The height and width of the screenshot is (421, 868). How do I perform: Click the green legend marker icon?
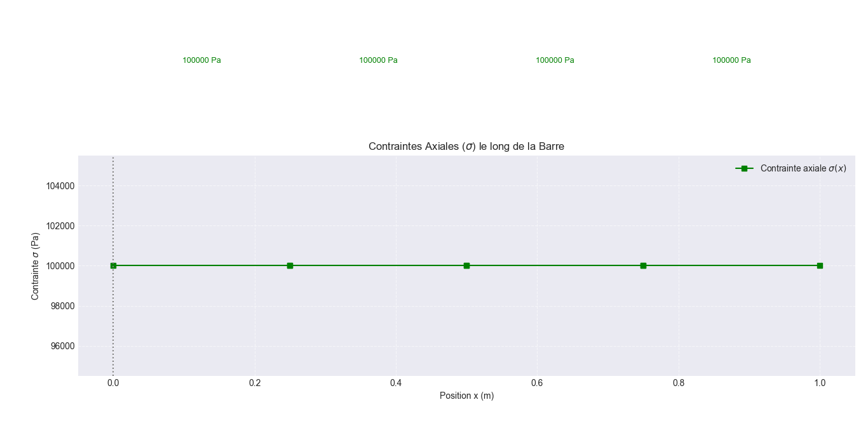(x=744, y=168)
